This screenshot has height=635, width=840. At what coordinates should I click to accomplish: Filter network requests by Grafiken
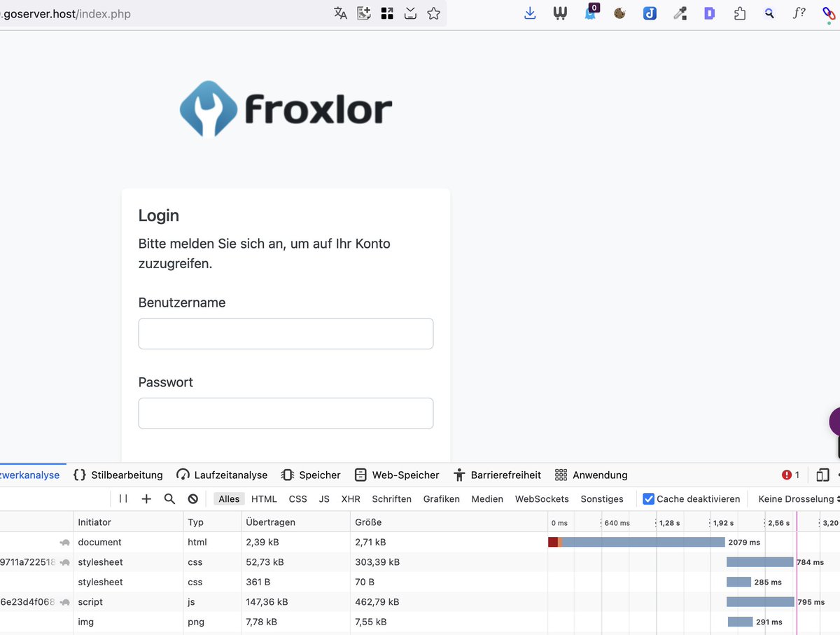(442, 498)
